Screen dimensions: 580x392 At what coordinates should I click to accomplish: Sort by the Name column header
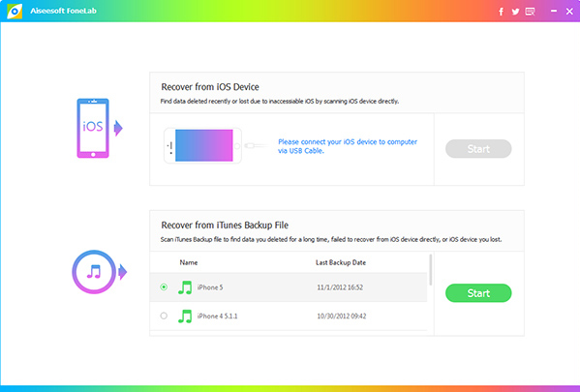click(189, 262)
